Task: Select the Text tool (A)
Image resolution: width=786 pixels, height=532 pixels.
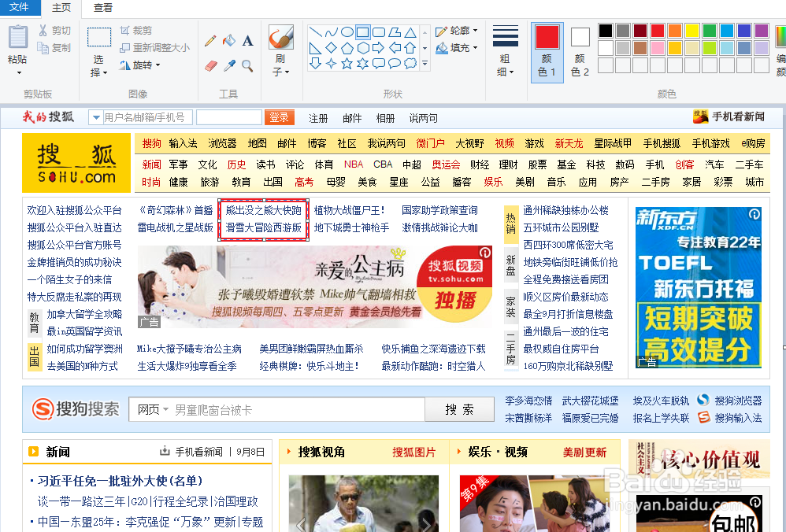Action: pyautogui.click(x=247, y=41)
